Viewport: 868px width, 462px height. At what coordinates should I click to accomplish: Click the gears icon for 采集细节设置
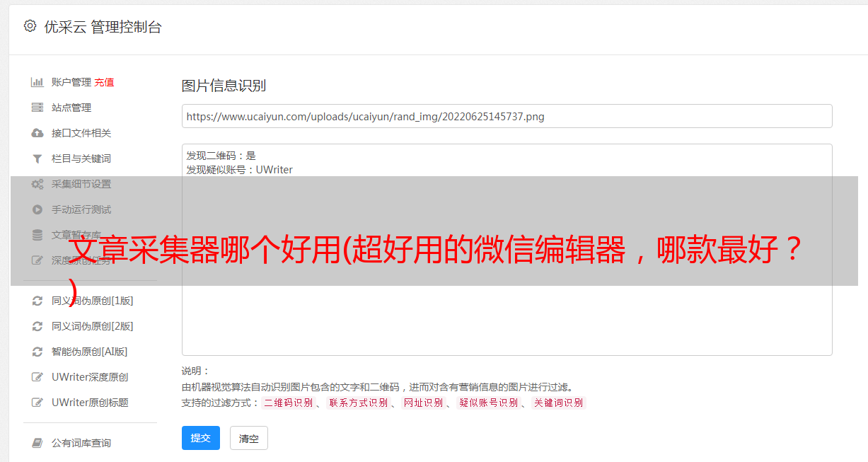37,184
